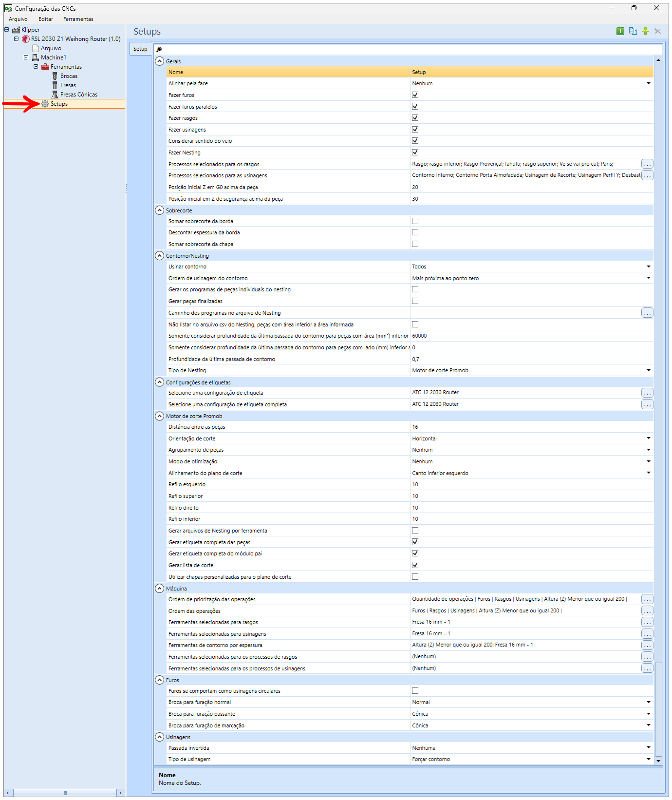This screenshot has height=800, width=672.
Task: Click the Setups gear icon
Action: tap(45, 104)
